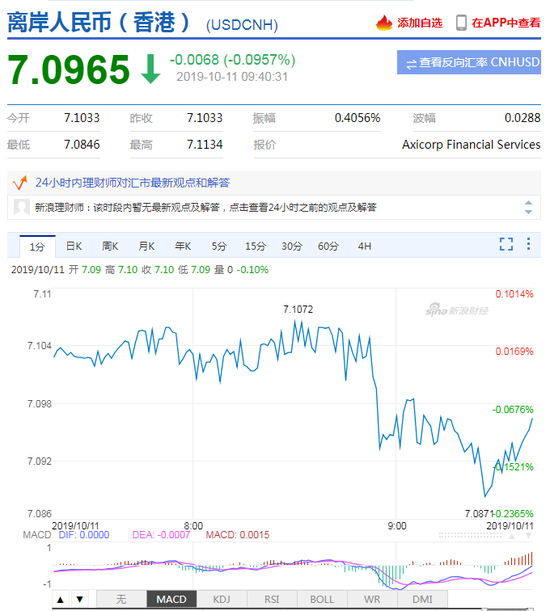This screenshot has width=550, height=611.
Task: Click the up triangle below the indicator chart
Action: click(x=60, y=599)
